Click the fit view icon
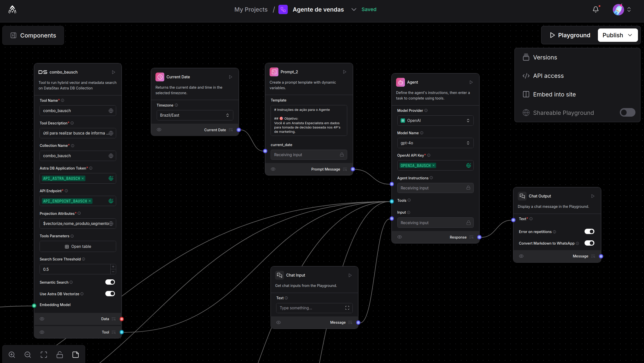This screenshot has width=644, height=363. (44, 354)
